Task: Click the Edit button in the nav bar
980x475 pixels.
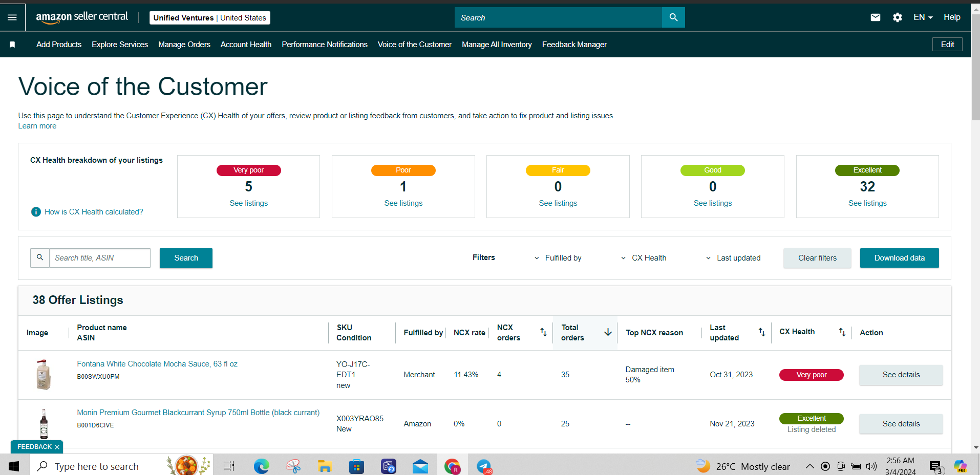Action: [947, 45]
